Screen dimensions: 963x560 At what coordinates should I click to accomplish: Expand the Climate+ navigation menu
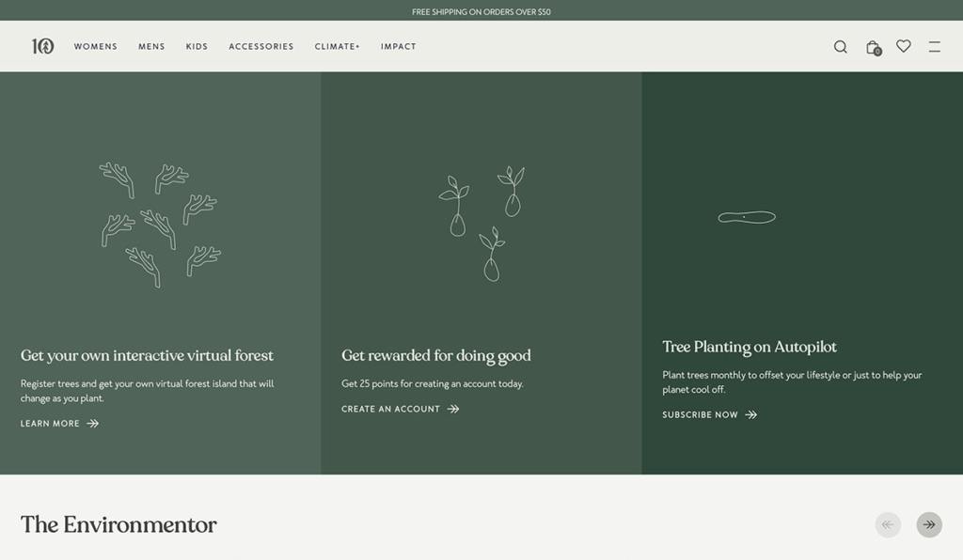337,46
